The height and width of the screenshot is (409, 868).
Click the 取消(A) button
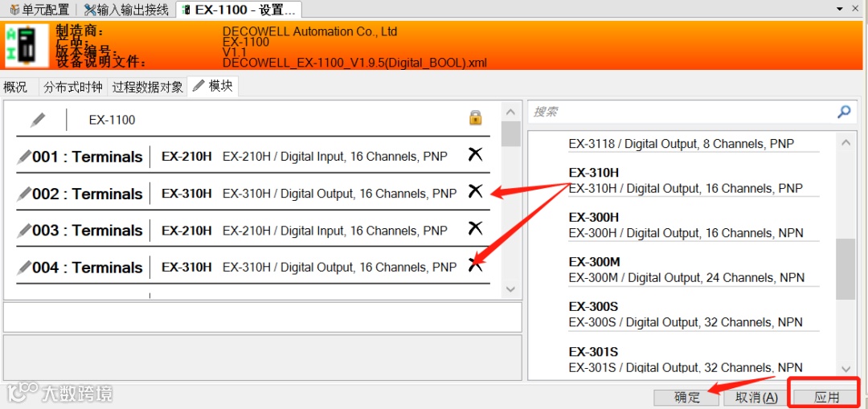click(x=757, y=397)
